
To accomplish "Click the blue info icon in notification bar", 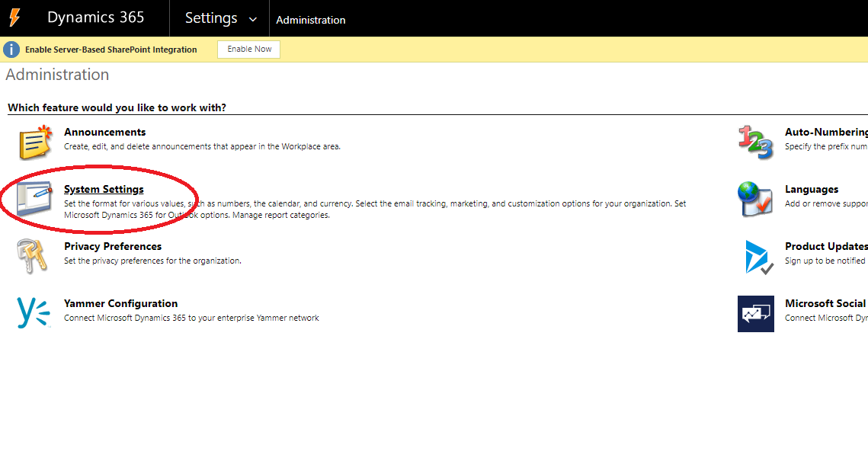I will pos(11,50).
